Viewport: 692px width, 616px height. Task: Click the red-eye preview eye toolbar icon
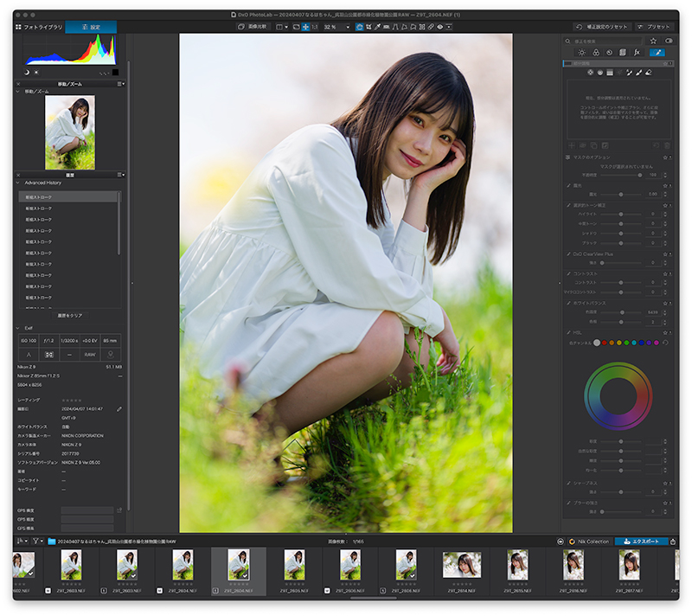439,27
